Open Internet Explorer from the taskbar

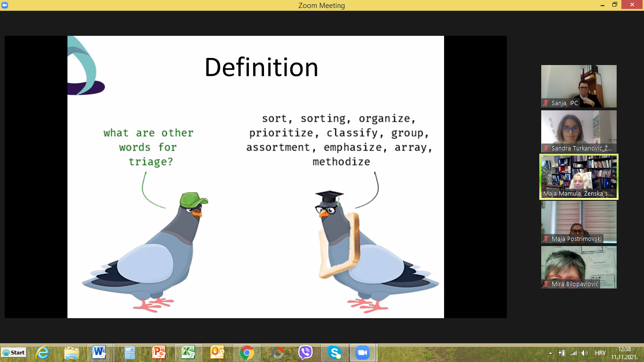tap(42, 353)
